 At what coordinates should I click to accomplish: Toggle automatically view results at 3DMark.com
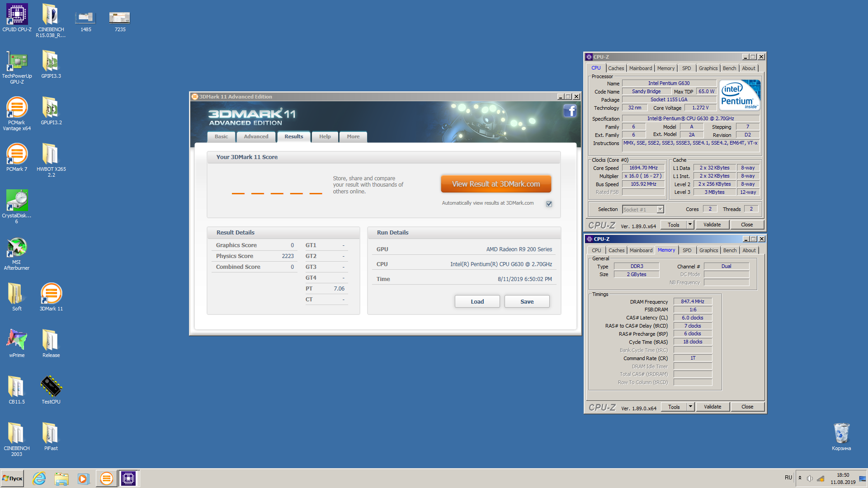coord(549,204)
